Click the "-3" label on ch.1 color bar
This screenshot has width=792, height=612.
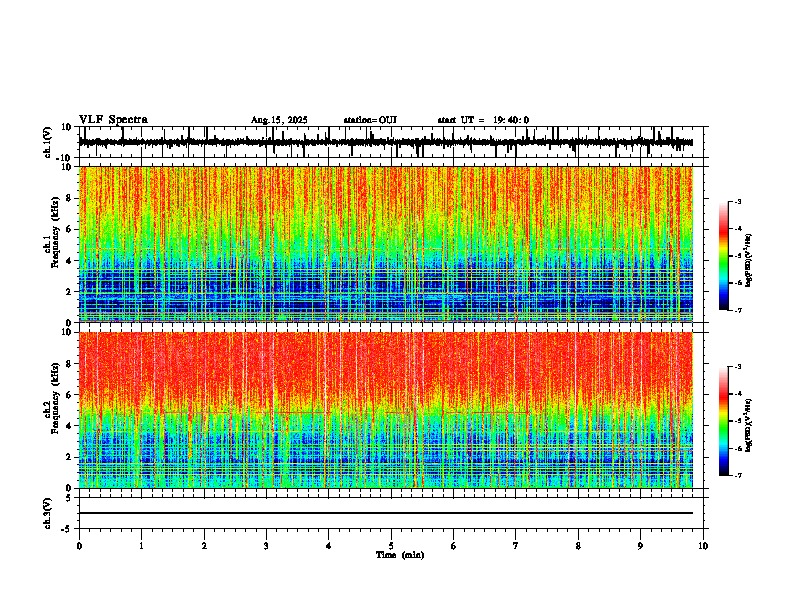point(738,201)
